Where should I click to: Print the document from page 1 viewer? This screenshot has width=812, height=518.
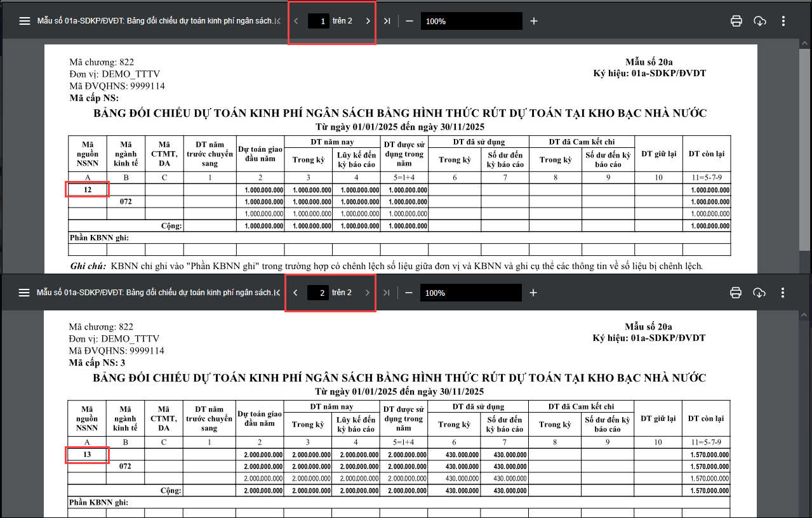(736, 21)
